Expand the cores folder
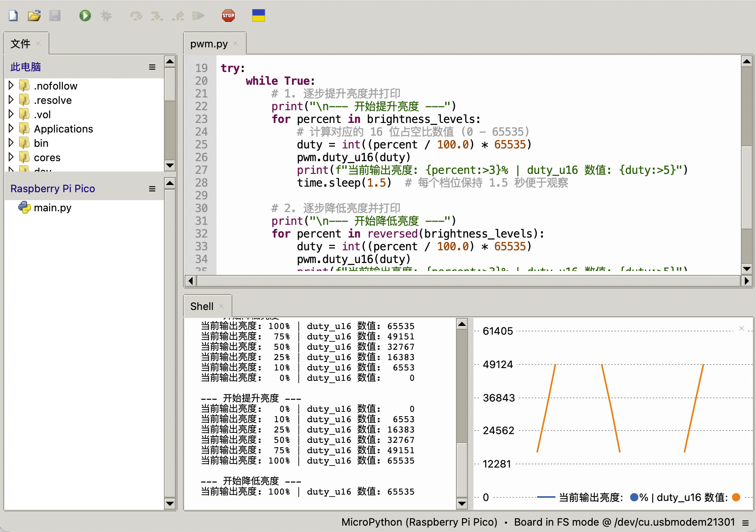Image resolution: width=756 pixels, height=532 pixels. (x=11, y=157)
